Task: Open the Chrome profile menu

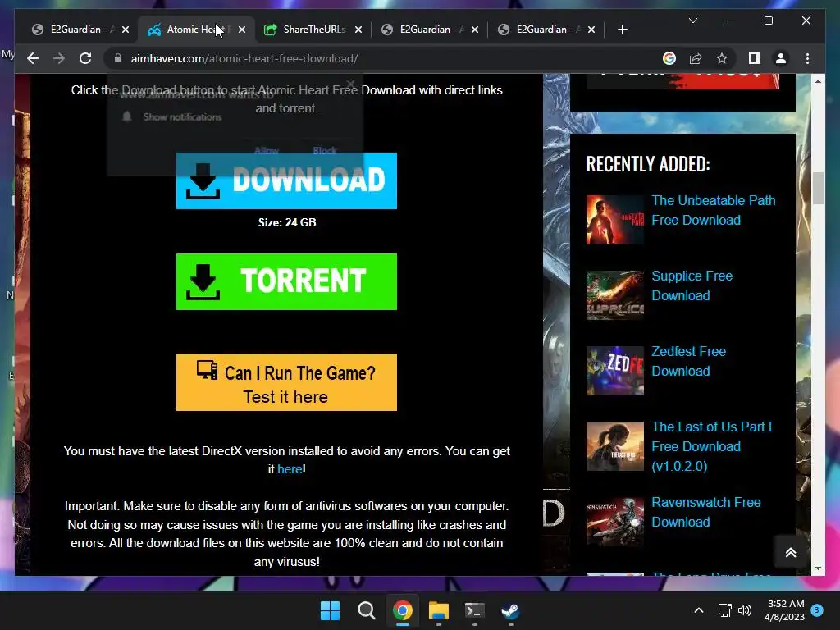Action: (781, 58)
